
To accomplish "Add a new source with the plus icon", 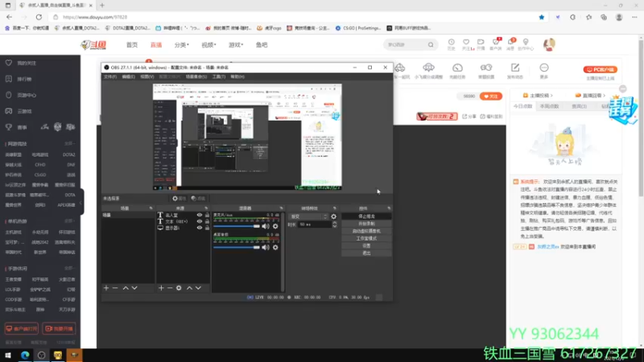I will coord(161,288).
